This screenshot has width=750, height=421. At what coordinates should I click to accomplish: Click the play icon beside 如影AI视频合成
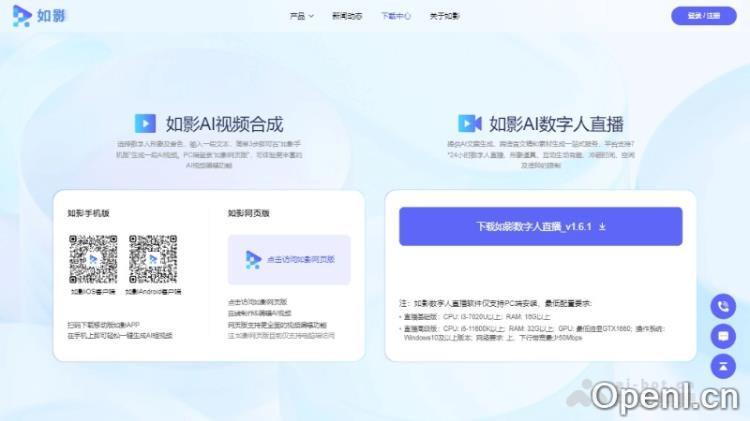[x=145, y=123]
